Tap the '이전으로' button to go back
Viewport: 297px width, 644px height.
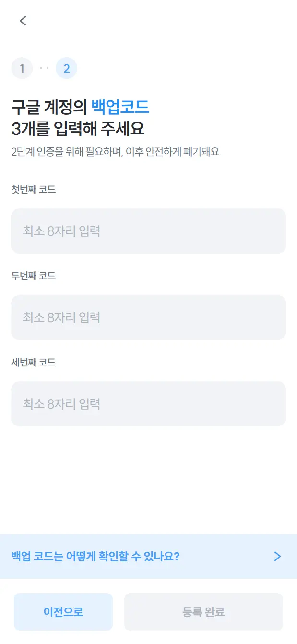click(x=63, y=611)
